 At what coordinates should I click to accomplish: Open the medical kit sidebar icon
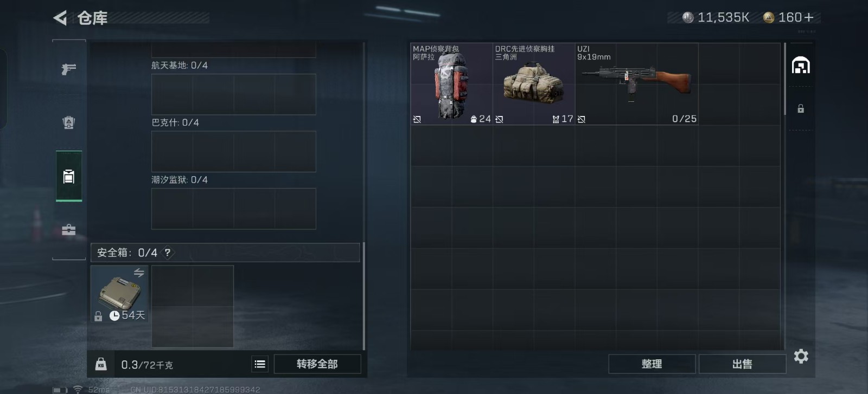point(68,230)
